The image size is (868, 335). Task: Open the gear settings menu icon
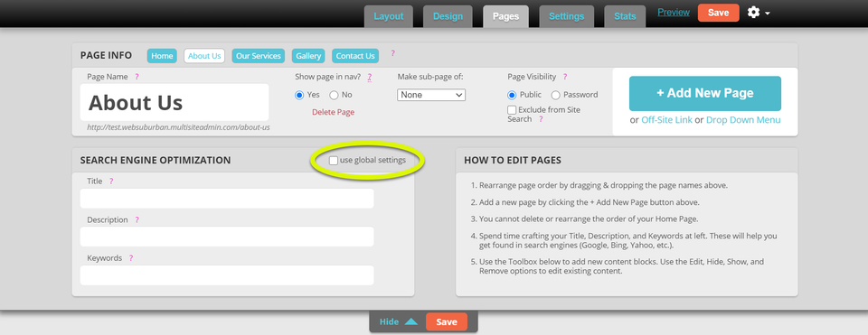pos(753,12)
